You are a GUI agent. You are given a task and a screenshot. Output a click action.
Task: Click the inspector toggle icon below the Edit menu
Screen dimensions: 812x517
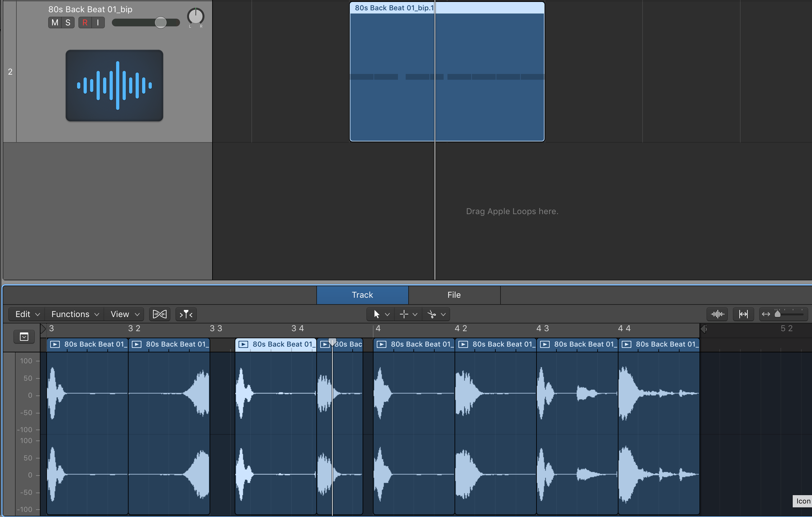point(24,337)
